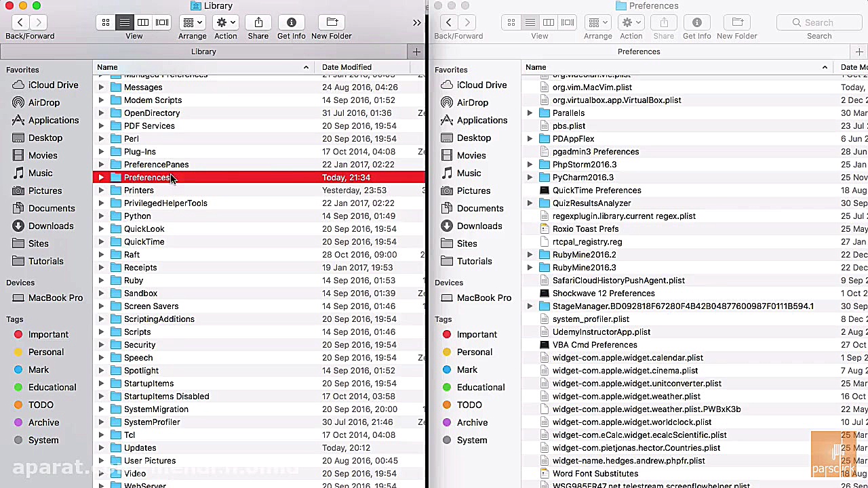Expand the QuickLook folder
The width and height of the screenshot is (868, 488).
pos(101,229)
